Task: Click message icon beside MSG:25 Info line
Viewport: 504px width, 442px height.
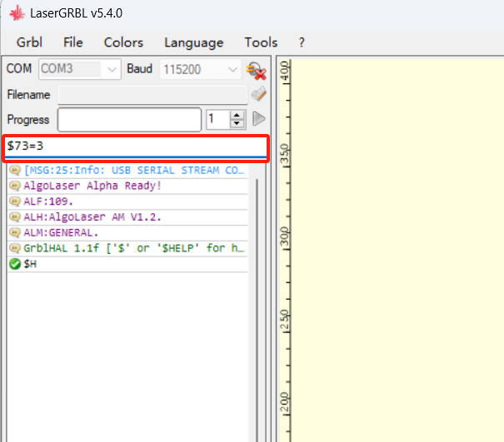Action: [15, 170]
